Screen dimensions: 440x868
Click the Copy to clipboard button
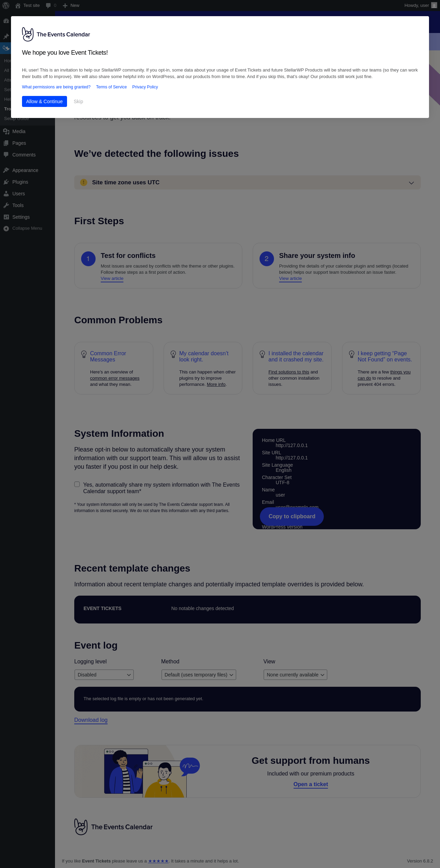tap(292, 516)
